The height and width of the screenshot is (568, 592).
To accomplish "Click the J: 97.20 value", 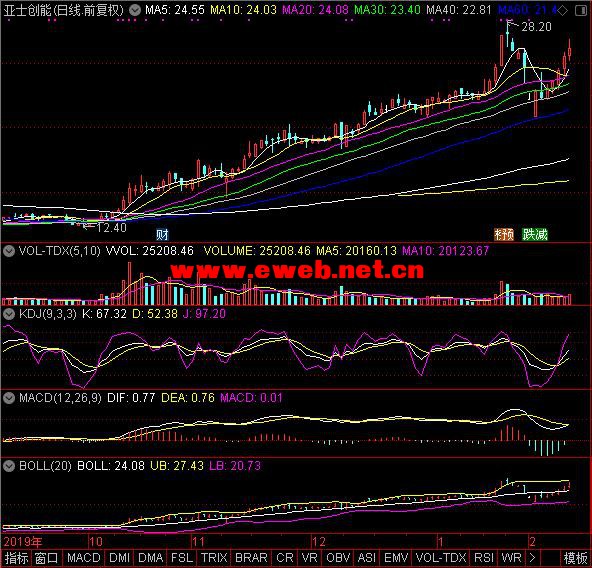I will click(x=204, y=314).
